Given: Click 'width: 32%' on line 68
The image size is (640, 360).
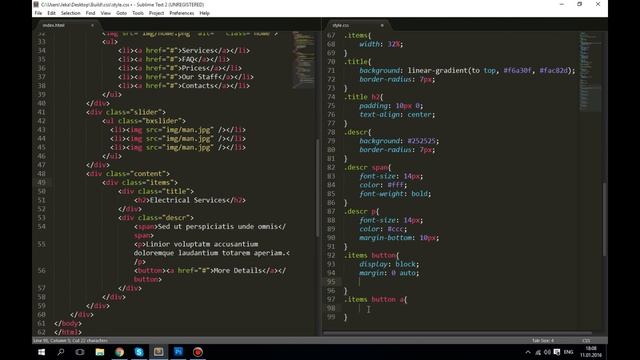Looking at the screenshot, I should 381,44.
